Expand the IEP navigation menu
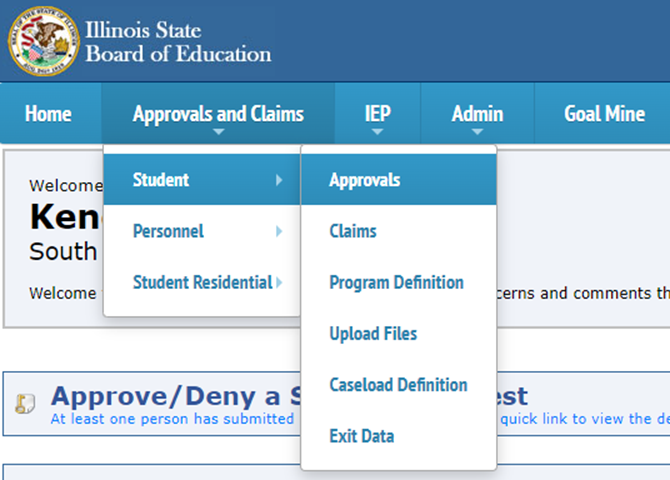Image resolution: width=670 pixels, height=480 pixels. coord(378,114)
